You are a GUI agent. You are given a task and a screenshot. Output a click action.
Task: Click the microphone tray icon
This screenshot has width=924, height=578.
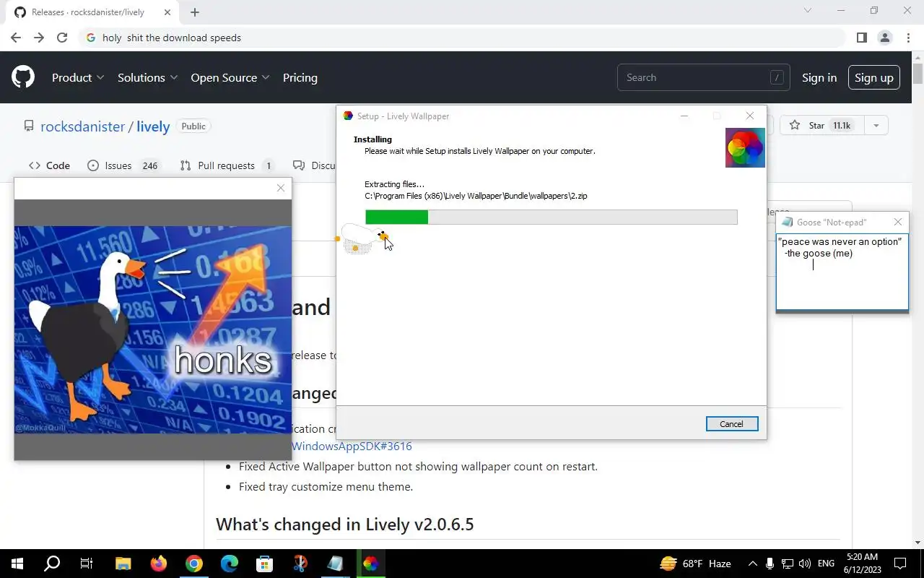click(x=770, y=564)
